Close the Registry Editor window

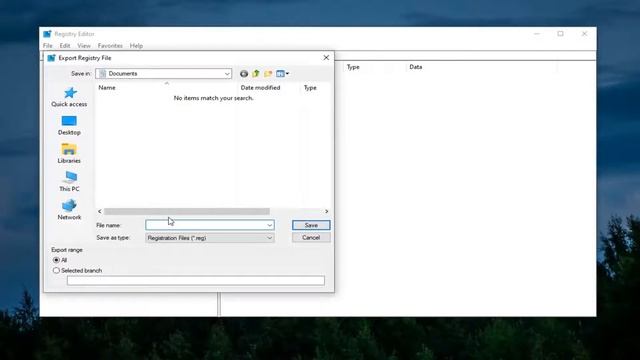click(x=584, y=34)
